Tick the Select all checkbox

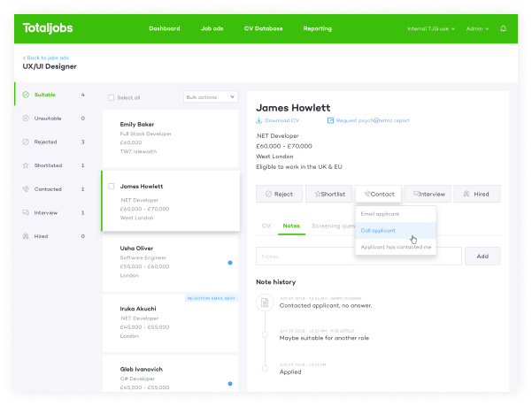point(111,97)
